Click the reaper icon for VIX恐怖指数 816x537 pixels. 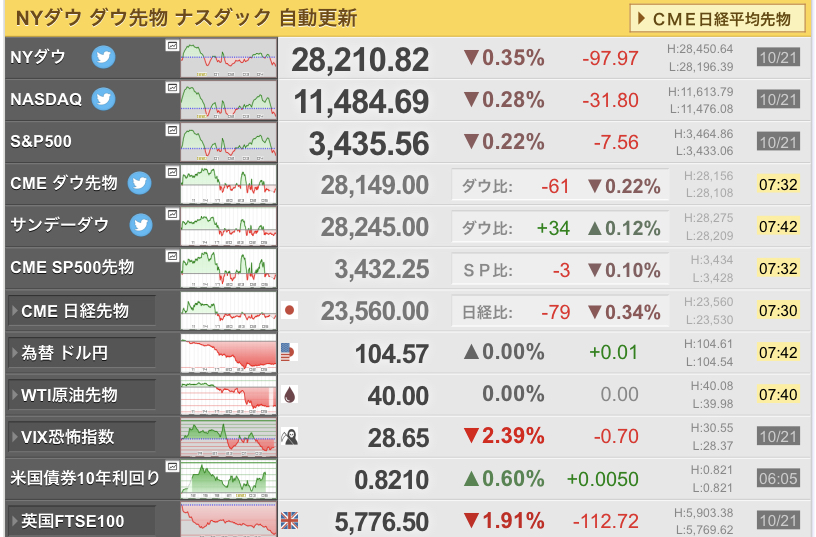289,437
